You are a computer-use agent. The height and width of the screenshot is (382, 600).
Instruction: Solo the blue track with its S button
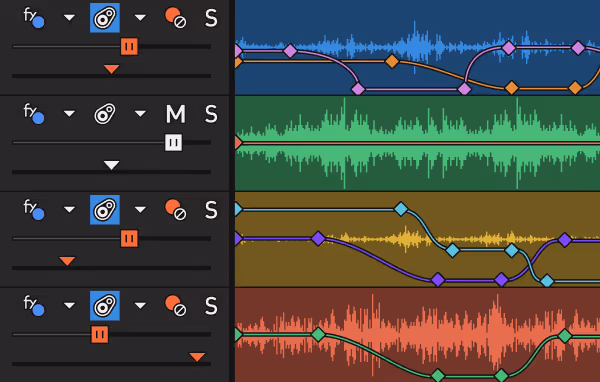coord(211,18)
